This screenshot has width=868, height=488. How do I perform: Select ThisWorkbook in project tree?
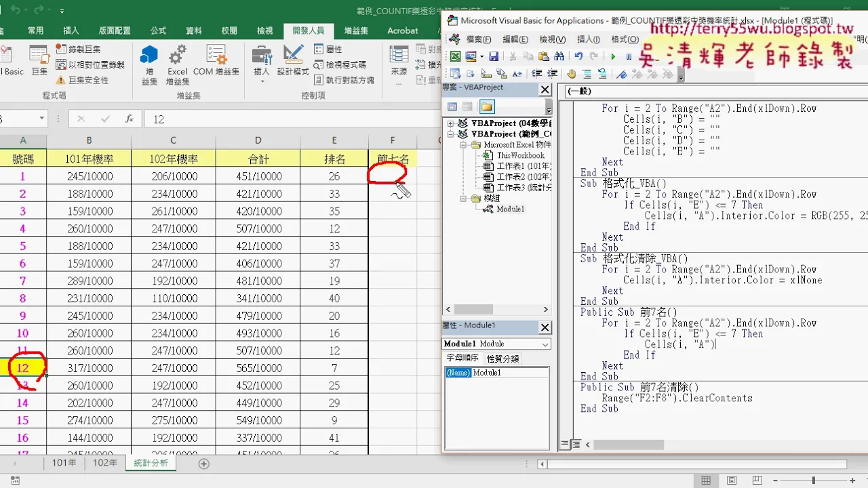[x=520, y=155]
